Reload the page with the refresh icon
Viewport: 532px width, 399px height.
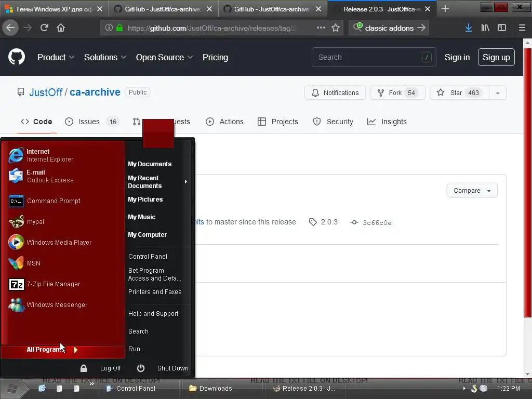tap(44, 28)
